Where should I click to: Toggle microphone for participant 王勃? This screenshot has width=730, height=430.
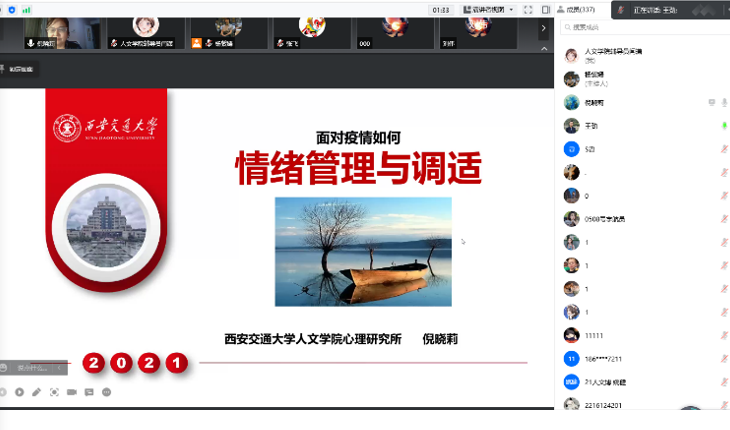[723, 126]
